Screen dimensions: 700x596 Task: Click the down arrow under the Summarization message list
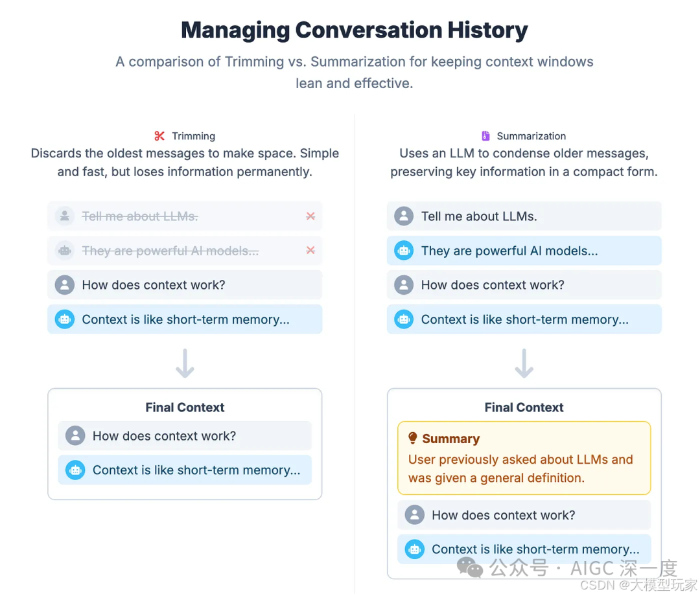coord(524,363)
